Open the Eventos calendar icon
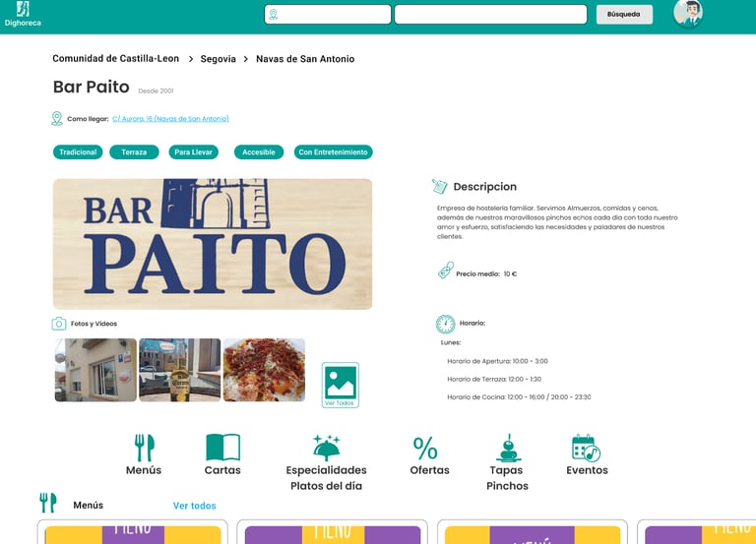 click(x=586, y=448)
